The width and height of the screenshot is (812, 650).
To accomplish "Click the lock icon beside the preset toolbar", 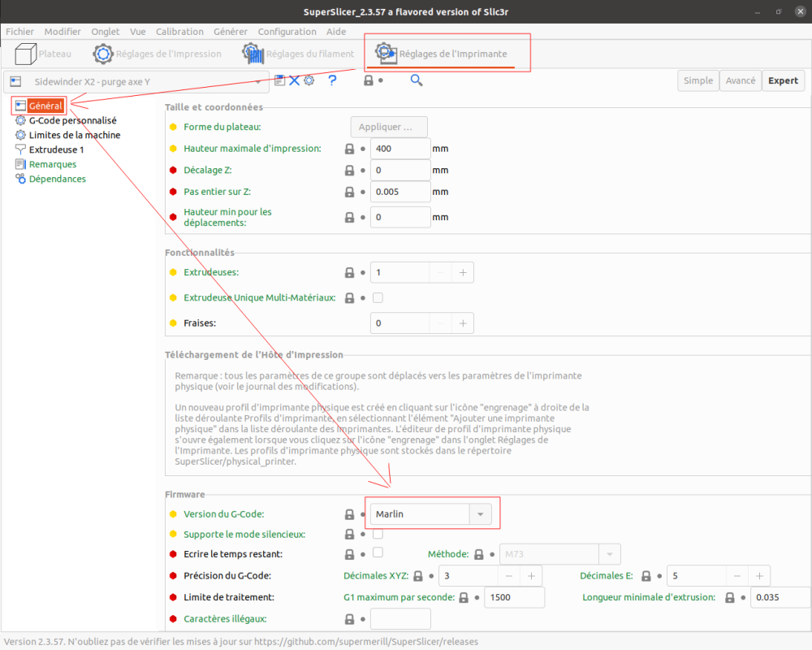I will click(x=368, y=80).
